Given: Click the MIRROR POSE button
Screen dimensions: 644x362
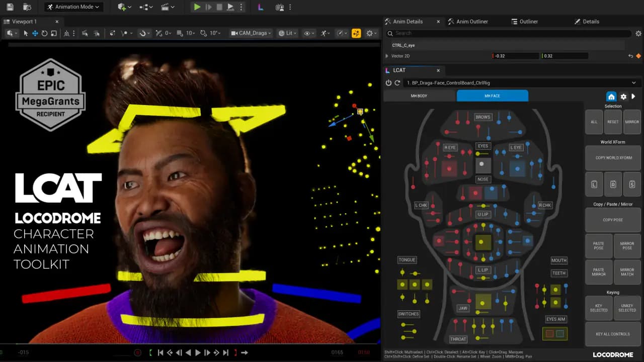Looking at the screenshot, I should point(627,246).
